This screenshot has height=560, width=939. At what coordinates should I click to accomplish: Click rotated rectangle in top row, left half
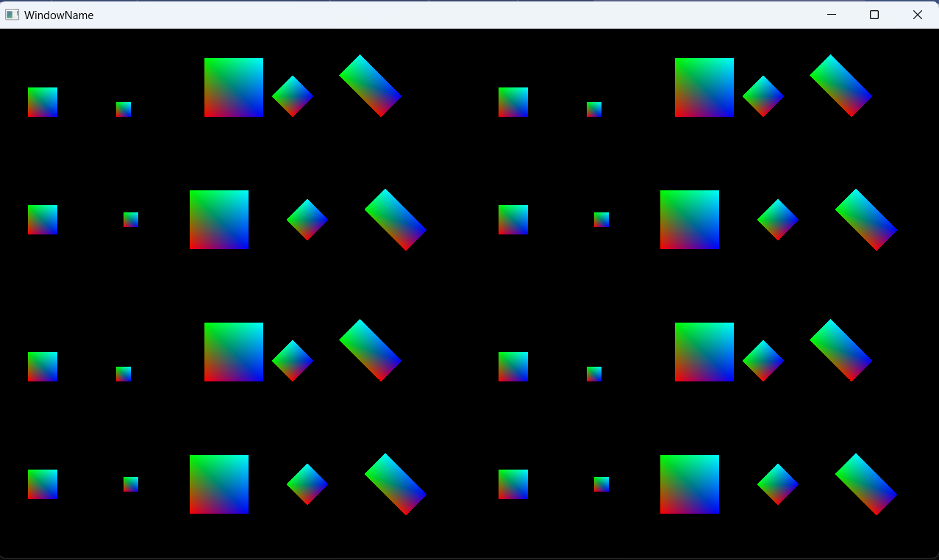coord(370,85)
